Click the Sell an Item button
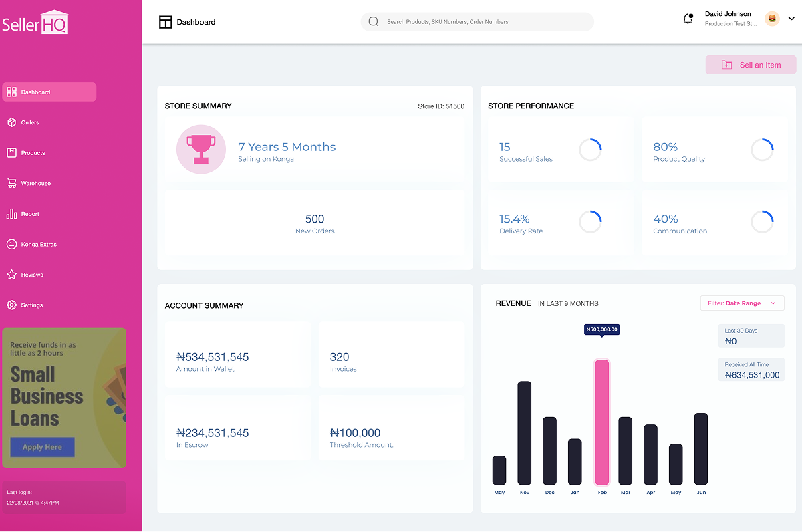Viewport: 802px width, 532px height. (x=751, y=65)
